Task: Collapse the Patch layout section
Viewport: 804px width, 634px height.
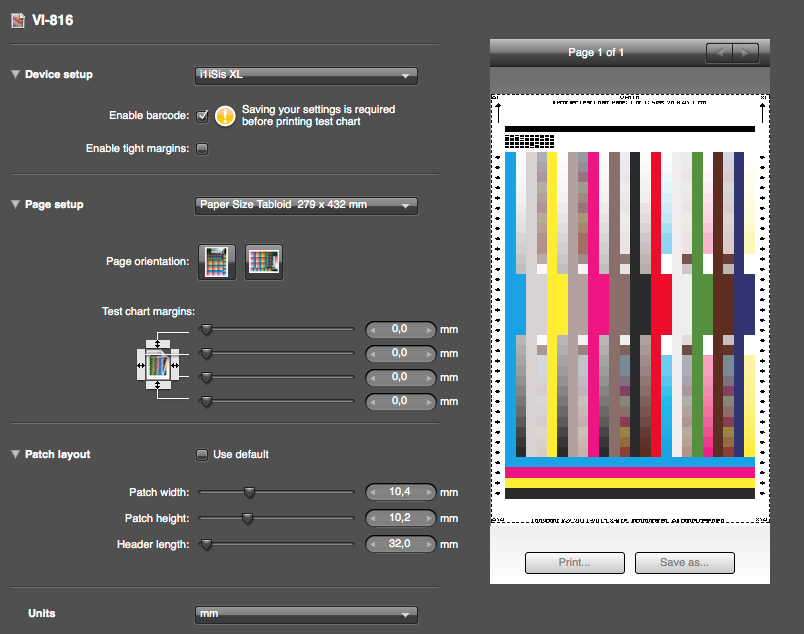Action: point(15,454)
